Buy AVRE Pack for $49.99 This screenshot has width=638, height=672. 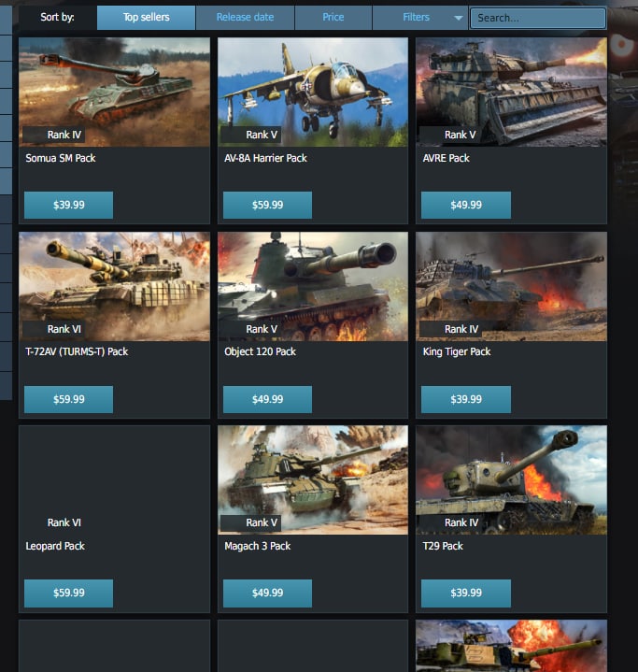[x=466, y=205]
